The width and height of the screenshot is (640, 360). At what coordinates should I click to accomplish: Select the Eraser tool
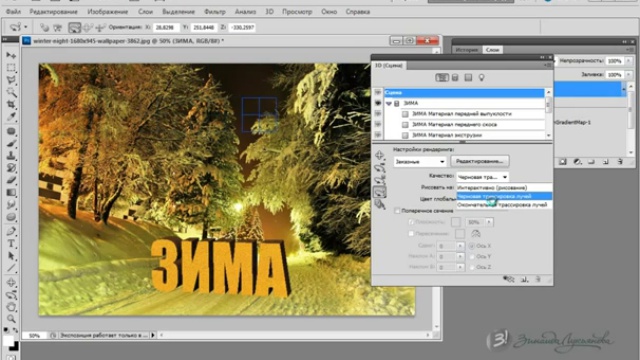pyautogui.click(x=11, y=180)
